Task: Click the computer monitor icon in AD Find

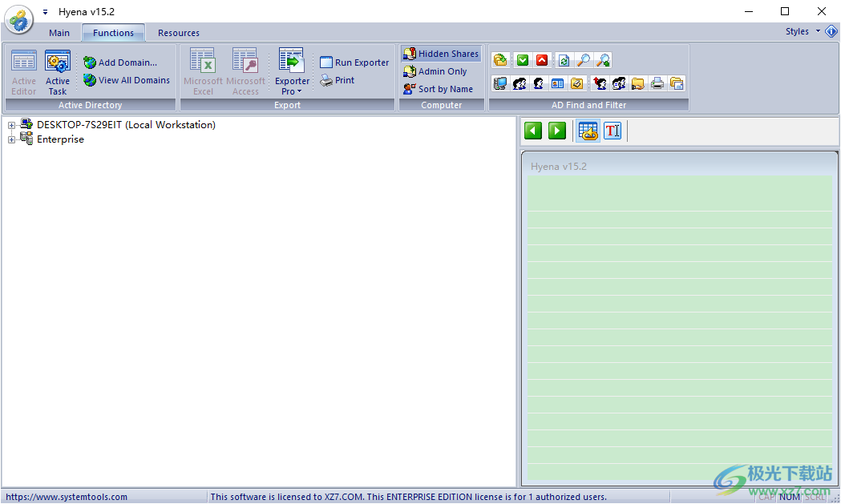Action: (500, 83)
